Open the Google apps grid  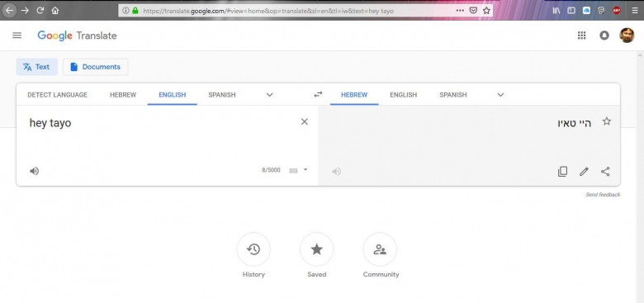click(x=581, y=36)
